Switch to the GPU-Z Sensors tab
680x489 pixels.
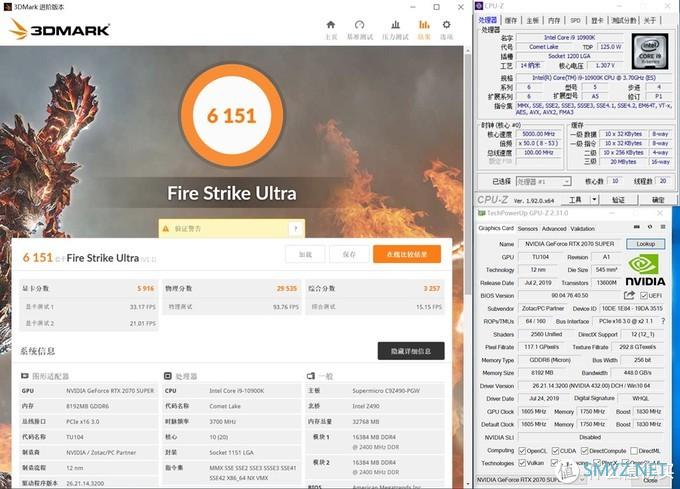pyautogui.click(x=527, y=228)
